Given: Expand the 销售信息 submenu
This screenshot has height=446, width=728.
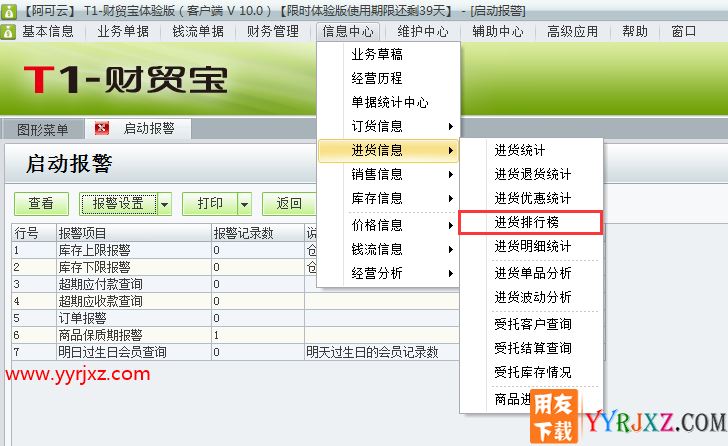Looking at the screenshot, I should click(x=388, y=175).
